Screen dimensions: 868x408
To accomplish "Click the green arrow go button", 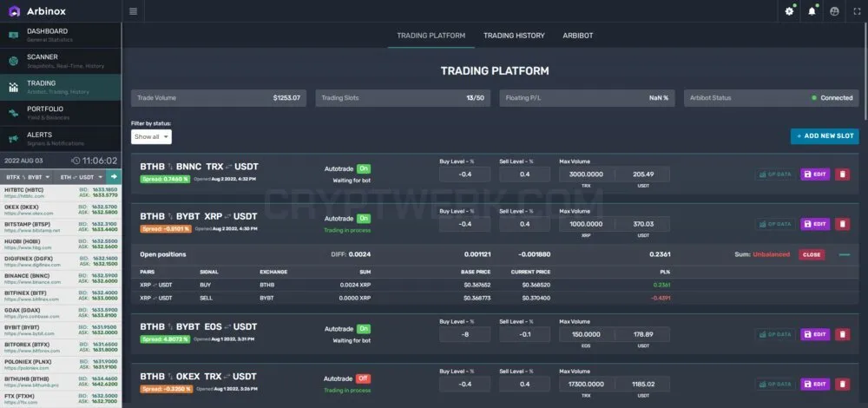I will coord(114,176).
